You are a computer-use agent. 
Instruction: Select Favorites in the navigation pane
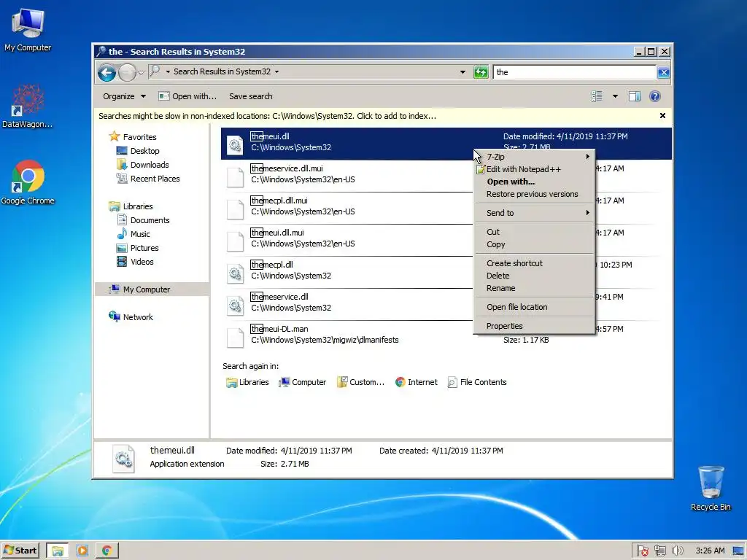[139, 137]
